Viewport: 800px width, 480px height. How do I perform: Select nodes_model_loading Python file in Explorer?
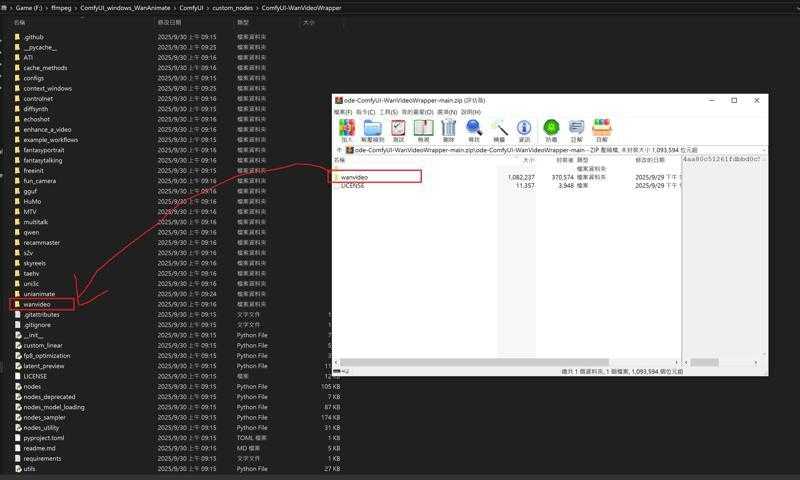tap(54, 407)
